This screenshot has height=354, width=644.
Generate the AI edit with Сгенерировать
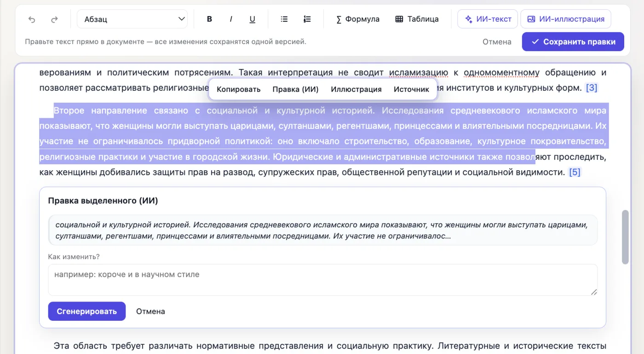click(x=87, y=311)
